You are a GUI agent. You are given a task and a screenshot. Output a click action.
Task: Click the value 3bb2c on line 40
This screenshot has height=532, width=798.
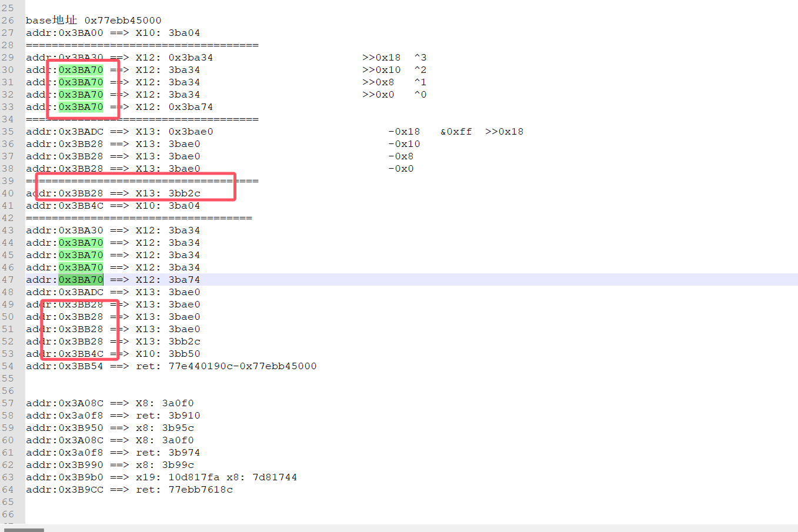pos(184,193)
